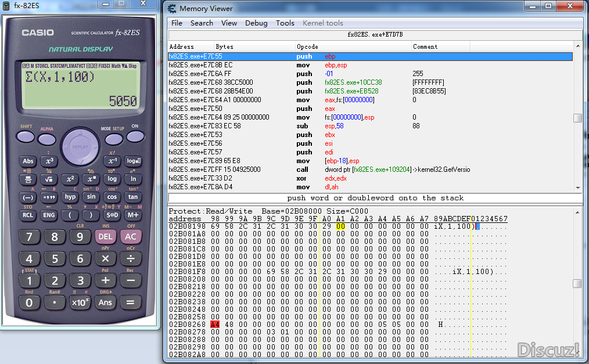Click hex dump address 02B081F8
Image resolution: width=589 pixels, height=364 pixels.
tap(187, 272)
